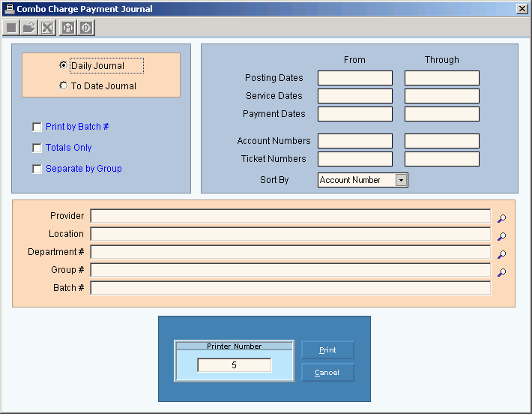Click the Account Numbers Through field
The image size is (532, 414).
click(442, 141)
